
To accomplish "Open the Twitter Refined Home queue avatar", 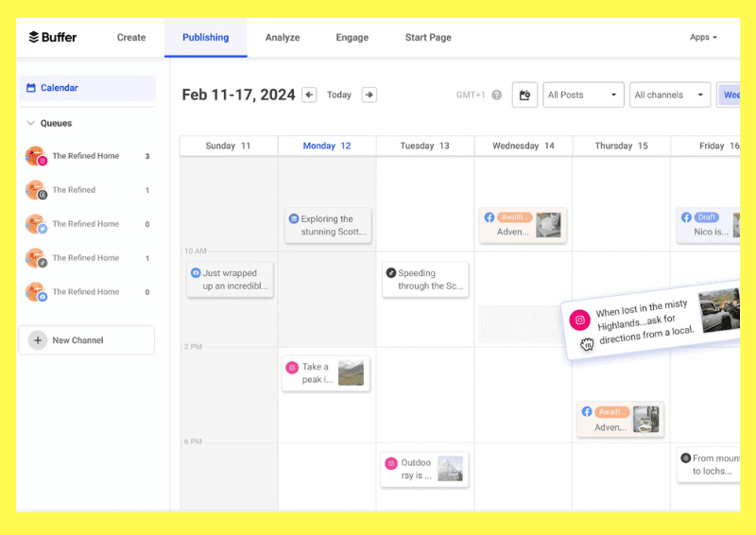I will click(36, 224).
